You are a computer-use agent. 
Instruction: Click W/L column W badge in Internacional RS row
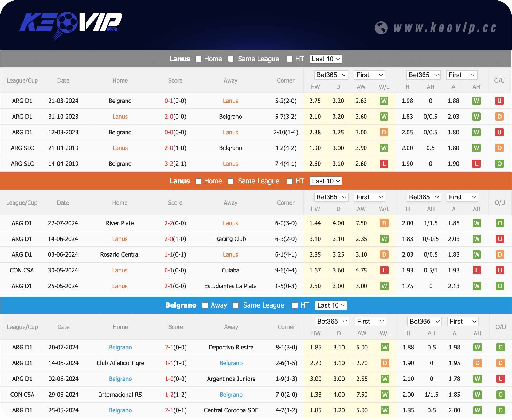pos(385,395)
